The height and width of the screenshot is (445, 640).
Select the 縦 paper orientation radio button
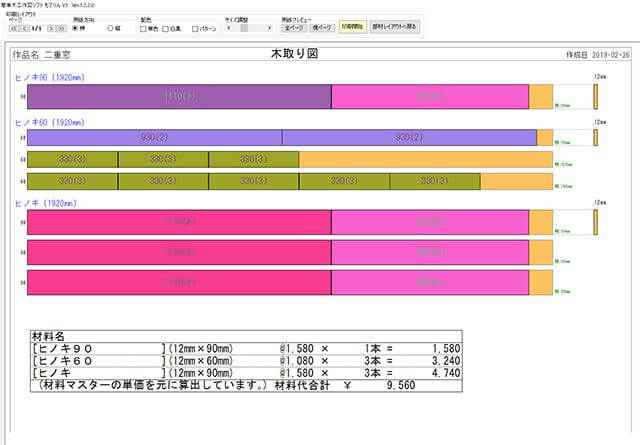[77, 28]
